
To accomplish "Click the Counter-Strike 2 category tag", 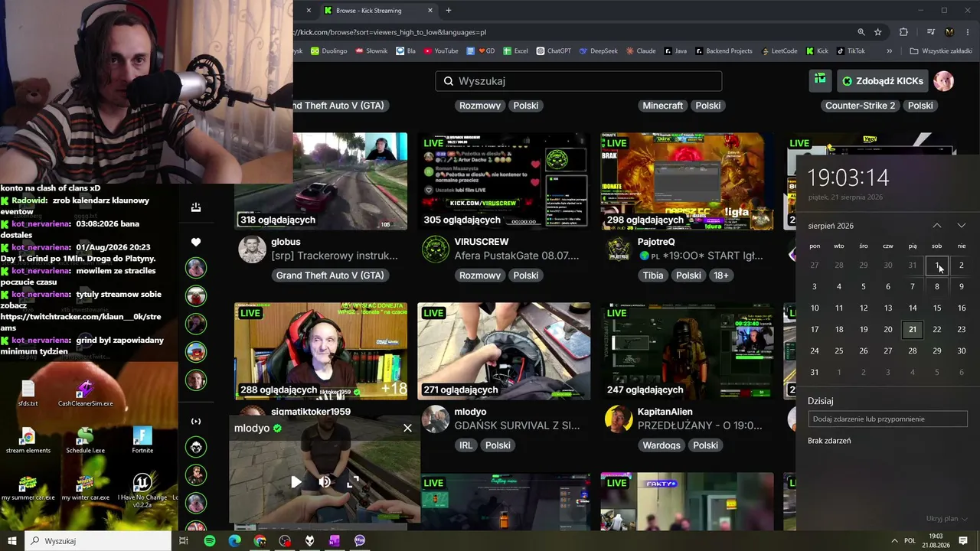I will point(860,106).
